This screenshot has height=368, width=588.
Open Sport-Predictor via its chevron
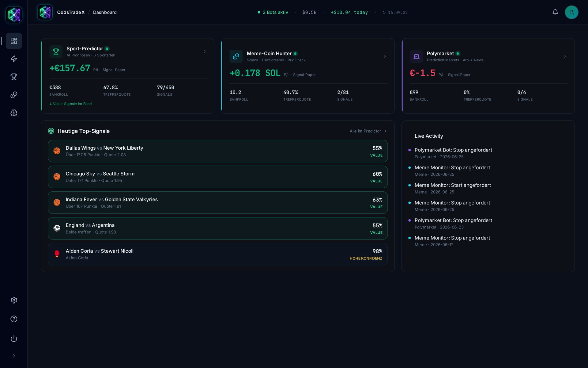[x=205, y=52]
